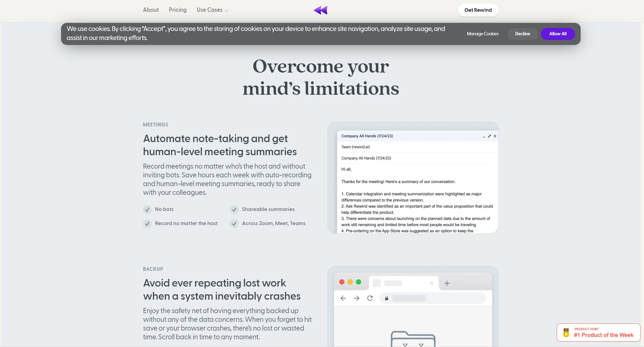644x347 pixels.
Task: Open the About page
Action: pos(151,10)
